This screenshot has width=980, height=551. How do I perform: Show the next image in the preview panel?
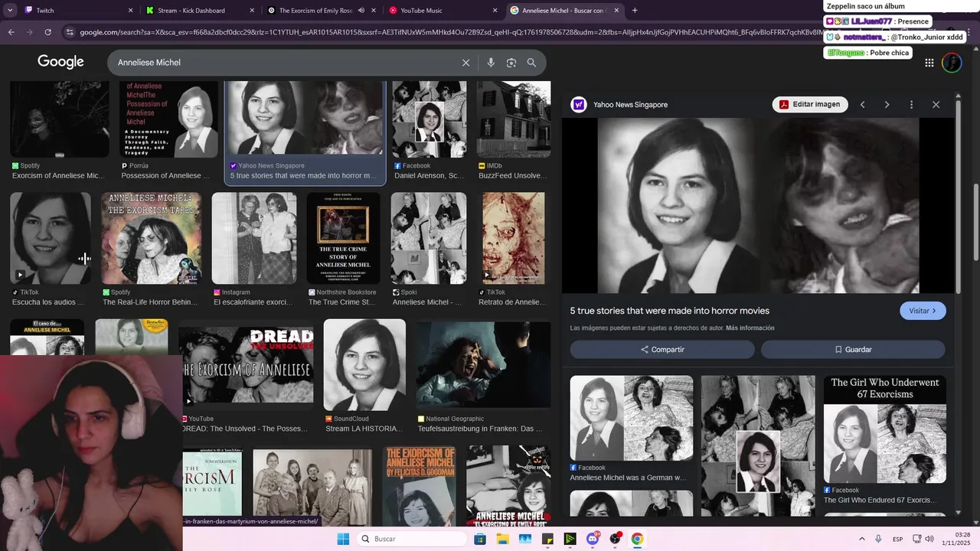pyautogui.click(x=887, y=105)
